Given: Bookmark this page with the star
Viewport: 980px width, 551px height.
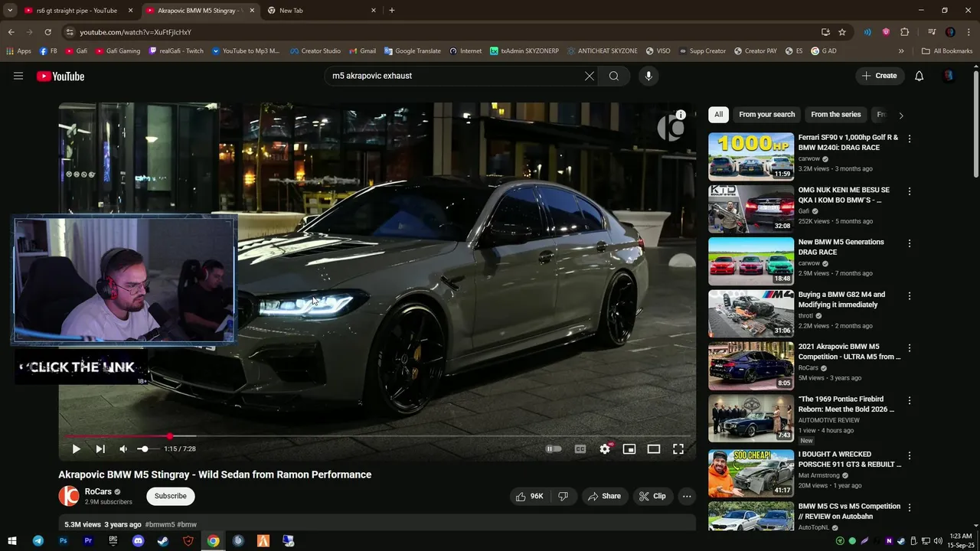Looking at the screenshot, I should (x=842, y=32).
